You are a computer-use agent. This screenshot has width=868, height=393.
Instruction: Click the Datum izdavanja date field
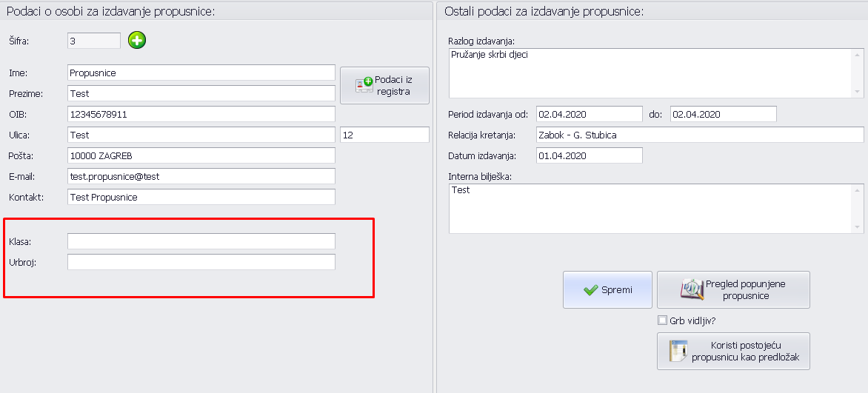[589, 155]
